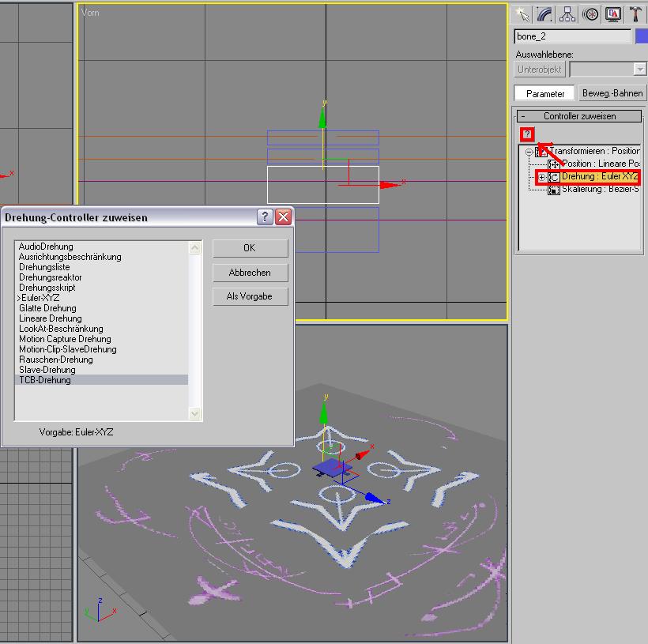
Task: Select Motion Capture Drehung entry
Action: 66,339
